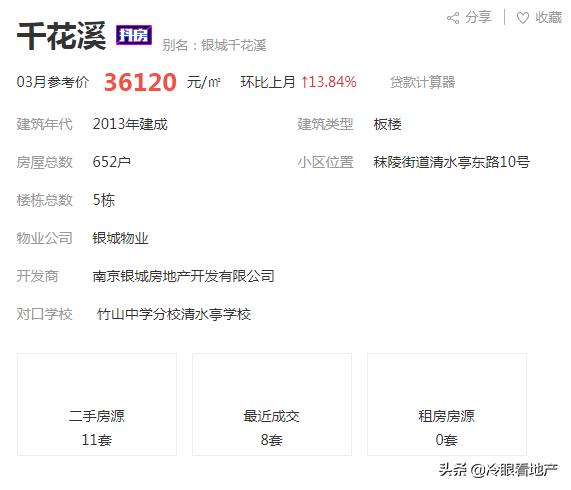
Task: Click the 元/㎡ unit text
Action: pyautogui.click(x=204, y=82)
